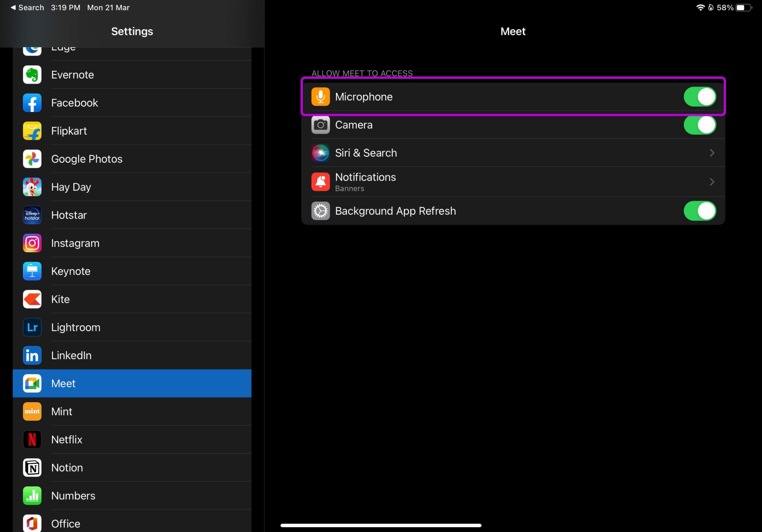Select Facebook in the settings sidebar
Viewport: 762px width, 532px height.
(x=132, y=102)
